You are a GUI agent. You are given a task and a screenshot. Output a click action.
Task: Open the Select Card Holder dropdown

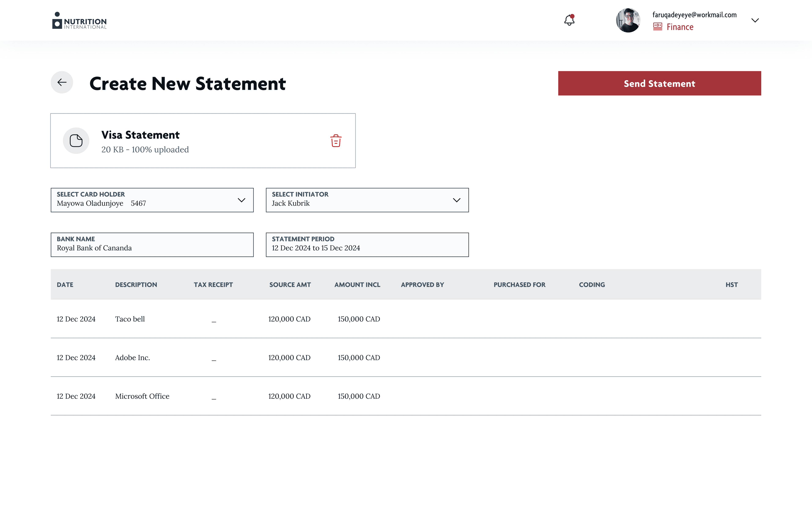tap(152, 200)
